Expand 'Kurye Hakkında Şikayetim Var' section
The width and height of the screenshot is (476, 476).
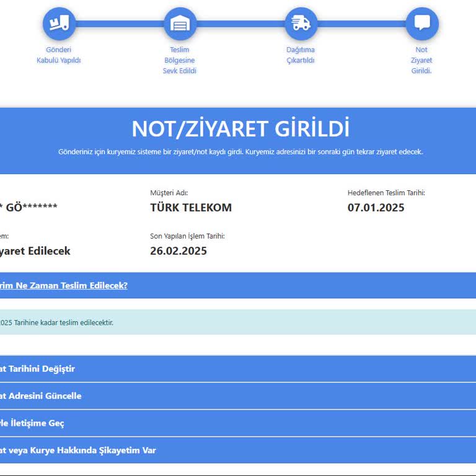point(238,450)
